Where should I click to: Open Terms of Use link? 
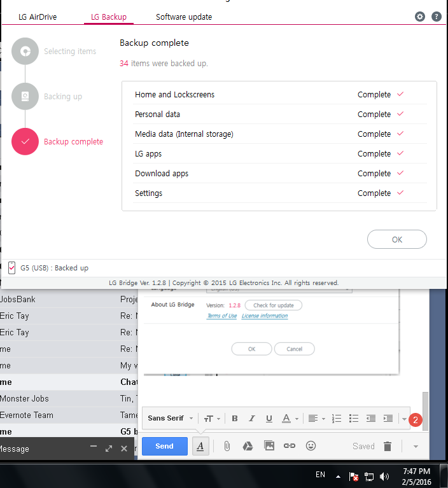tap(222, 316)
